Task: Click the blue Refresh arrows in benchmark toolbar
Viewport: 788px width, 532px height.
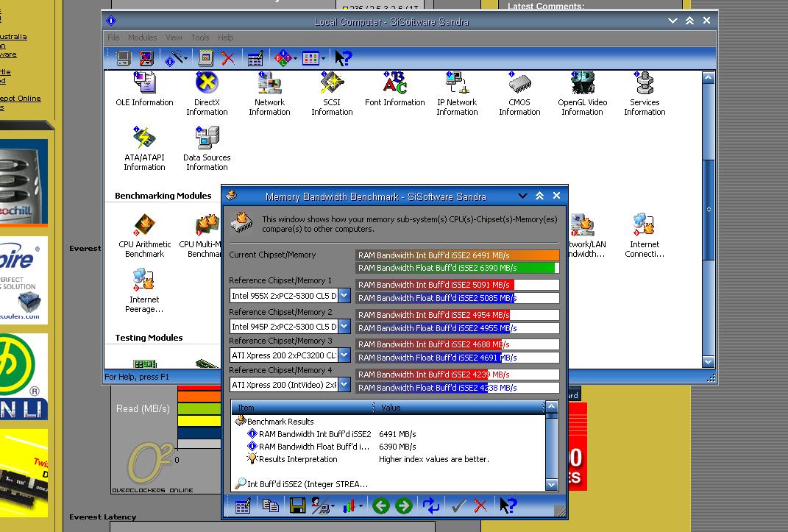Action: (430, 506)
